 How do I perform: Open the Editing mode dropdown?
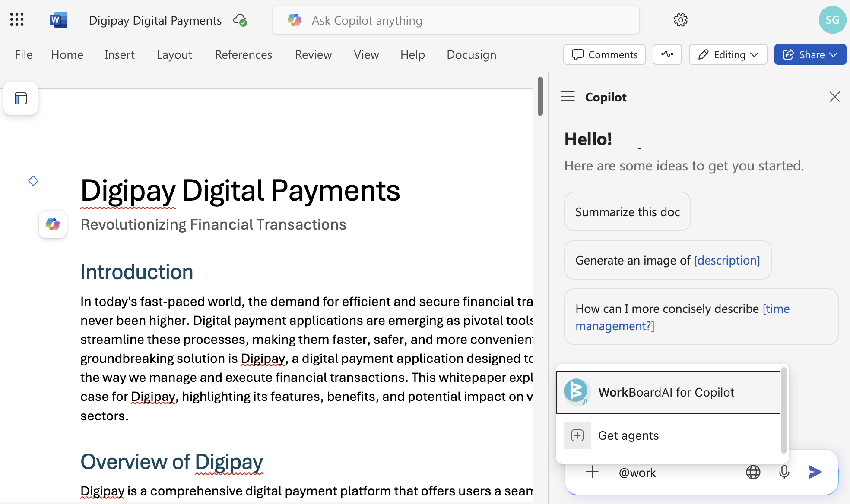pyautogui.click(x=728, y=54)
